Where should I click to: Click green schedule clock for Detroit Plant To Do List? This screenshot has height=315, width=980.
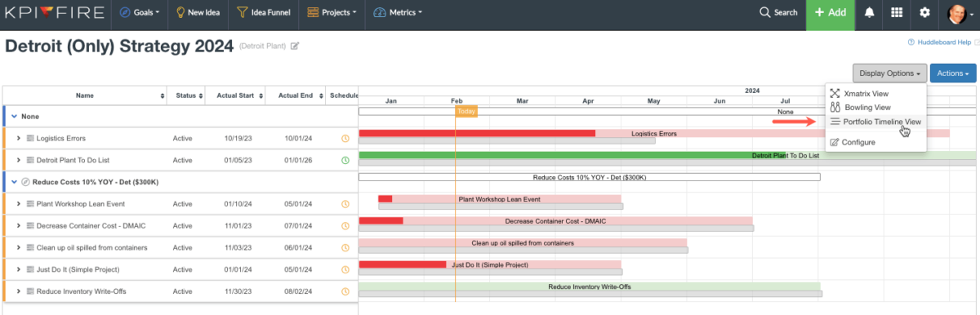point(345,161)
